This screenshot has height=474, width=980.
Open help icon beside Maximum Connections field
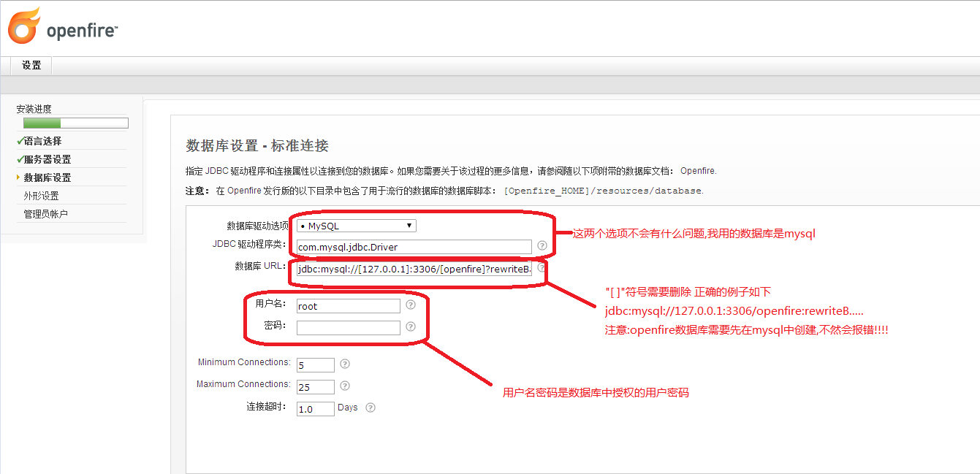[345, 386]
